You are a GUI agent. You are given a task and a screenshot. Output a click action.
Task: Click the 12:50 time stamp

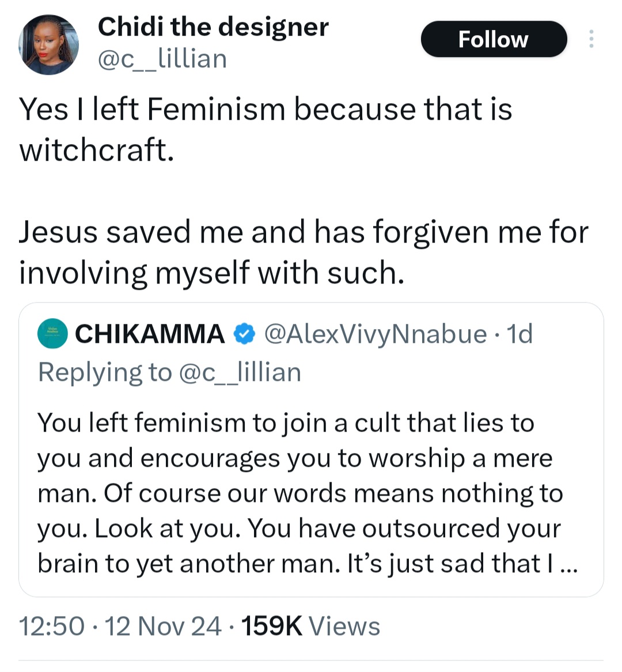[x=52, y=626]
